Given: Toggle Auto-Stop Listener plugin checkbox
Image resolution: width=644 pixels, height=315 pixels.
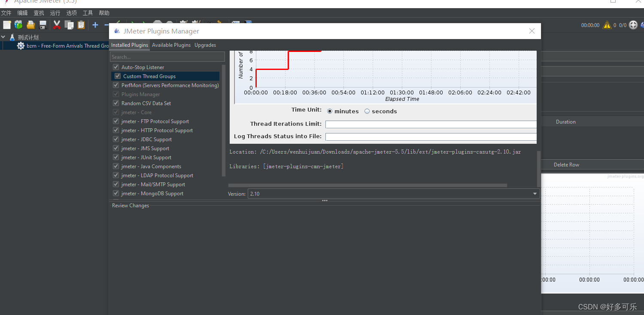Looking at the screenshot, I should coord(116,67).
